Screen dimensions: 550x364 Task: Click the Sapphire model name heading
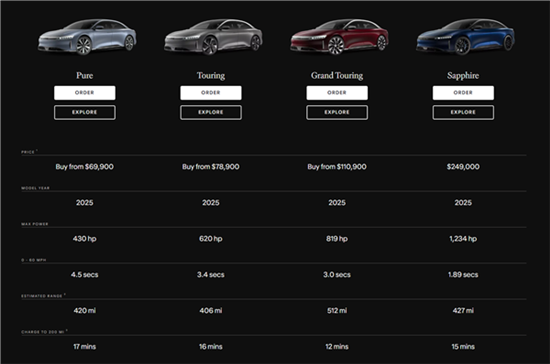coord(463,75)
